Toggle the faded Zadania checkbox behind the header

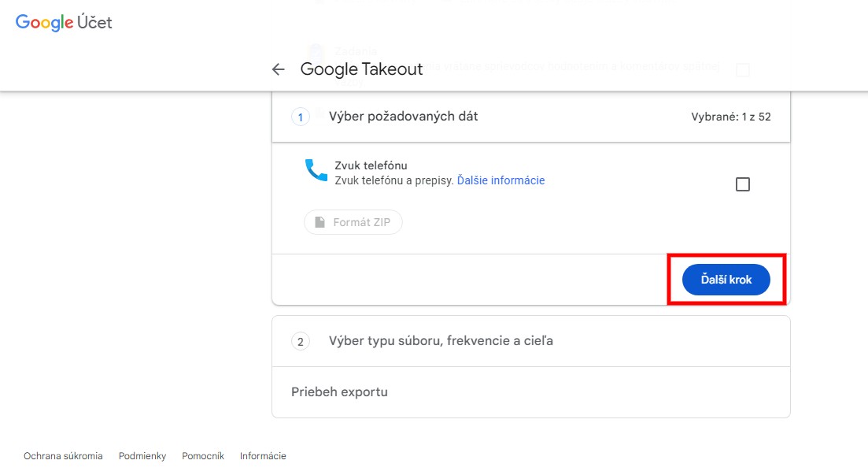click(x=743, y=70)
